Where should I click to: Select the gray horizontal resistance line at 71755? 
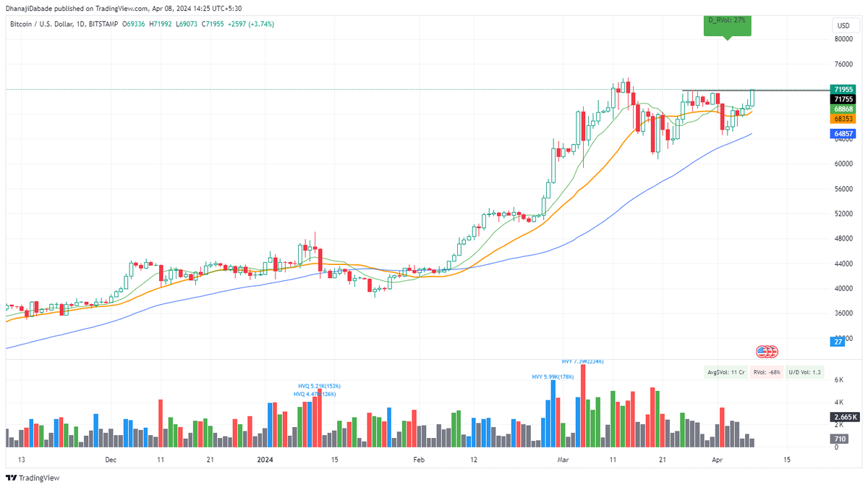755,91
